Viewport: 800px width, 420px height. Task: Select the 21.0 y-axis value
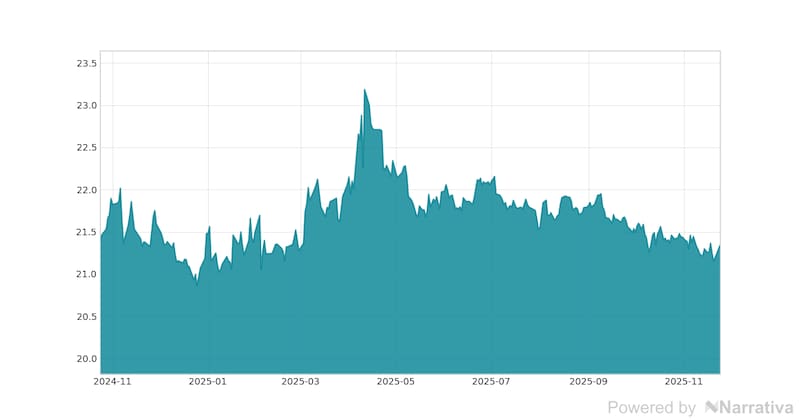click(86, 274)
